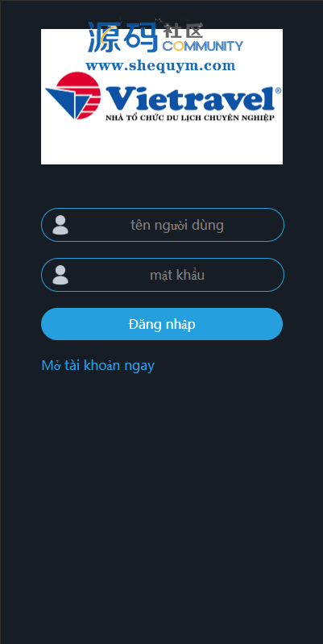Open the Mở tài khoản ngay link
This screenshot has height=644, width=323.
[x=98, y=366]
